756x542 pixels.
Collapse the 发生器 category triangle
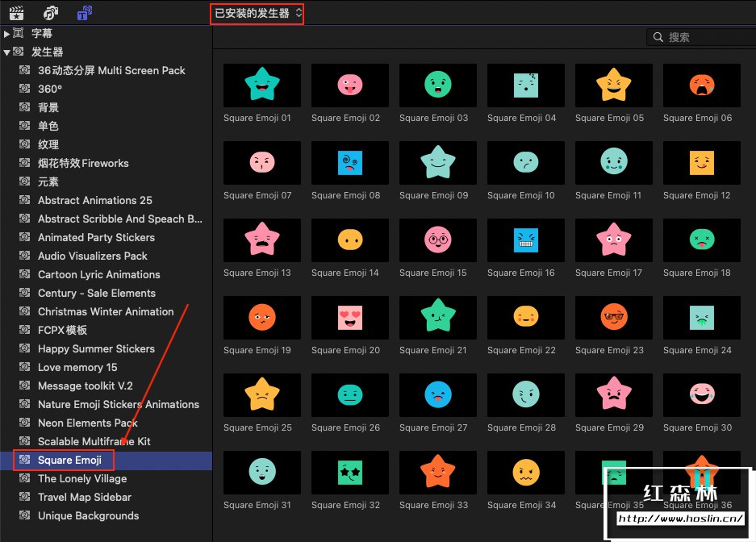[6, 52]
